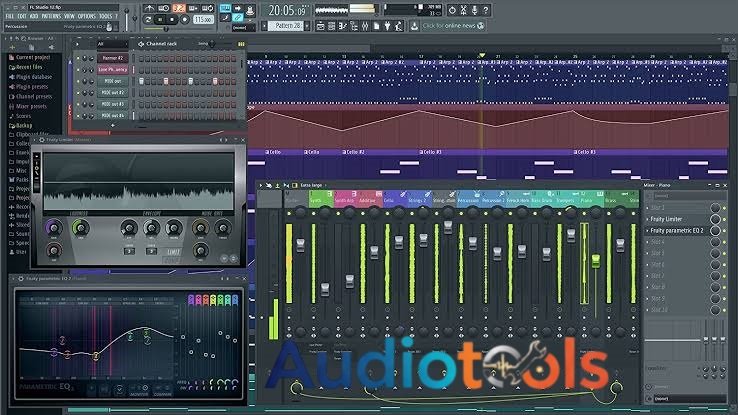Open the OPTIONS menu
The image size is (738, 415).
87,16
